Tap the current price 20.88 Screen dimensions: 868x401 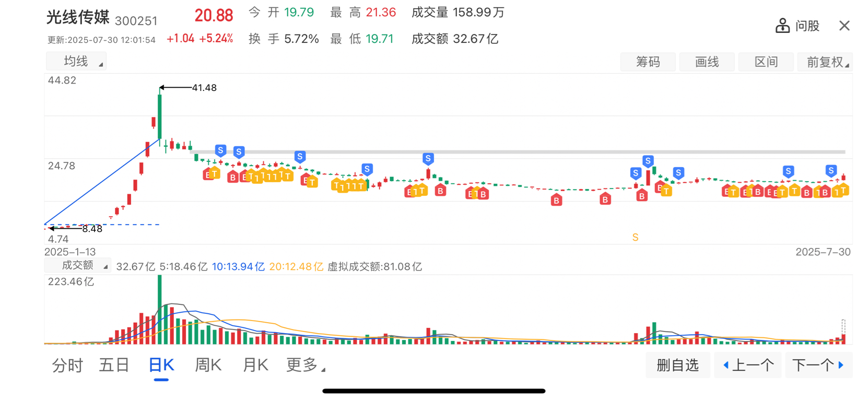click(x=214, y=16)
